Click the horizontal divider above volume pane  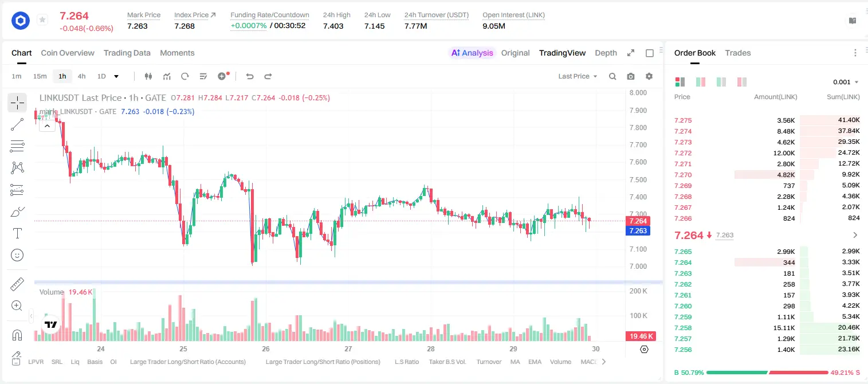(x=348, y=282)
